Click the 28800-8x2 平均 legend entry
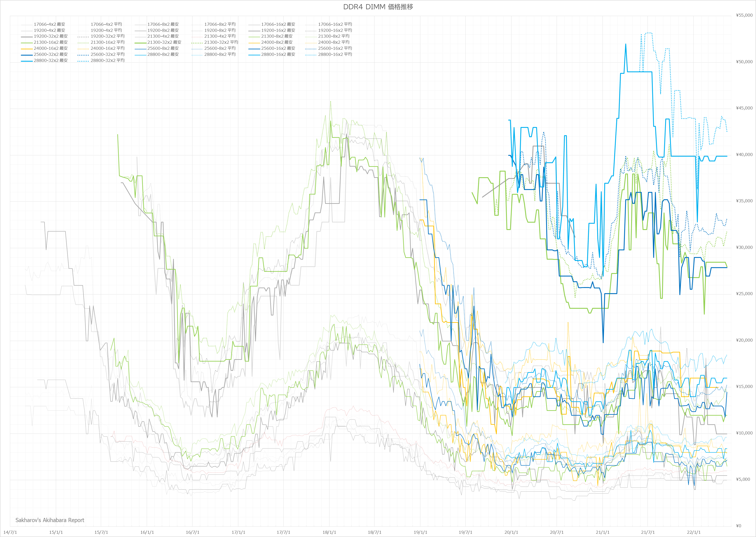The height and width of the screenshot is (537, 756). 220,54
